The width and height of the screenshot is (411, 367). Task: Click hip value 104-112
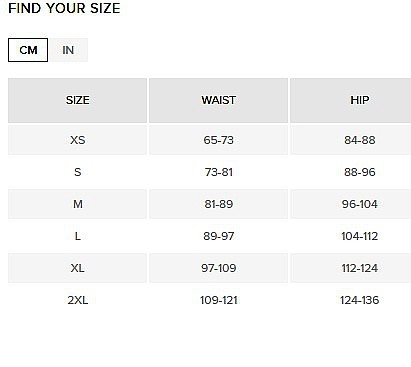(x=360, y=236)
